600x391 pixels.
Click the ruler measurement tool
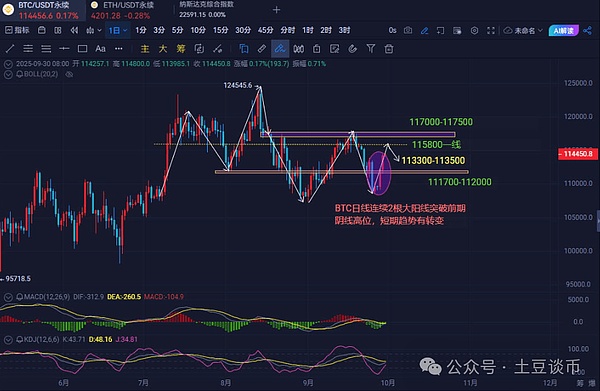262,49
